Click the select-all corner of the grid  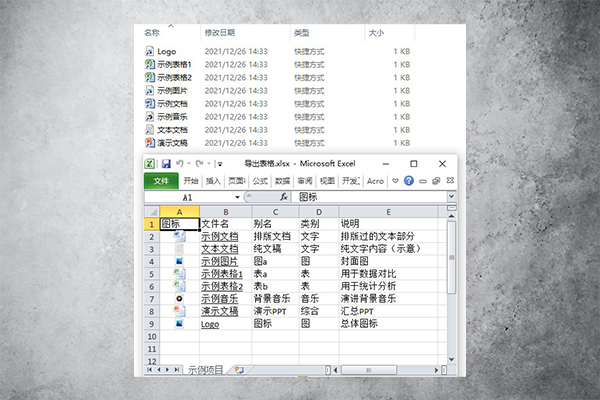tap(152, 212)
